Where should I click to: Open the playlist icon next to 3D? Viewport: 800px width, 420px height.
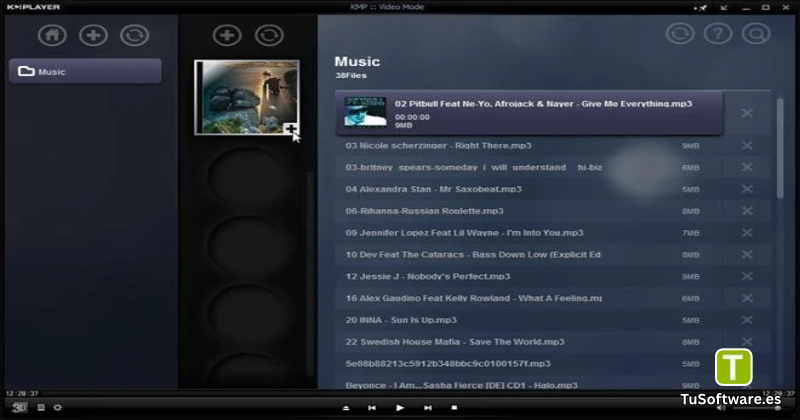41,407
